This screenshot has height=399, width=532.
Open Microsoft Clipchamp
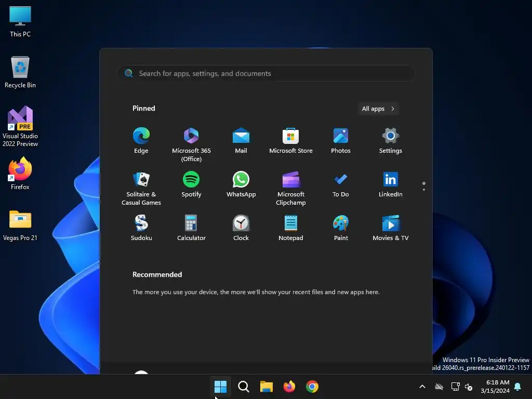coord(291,188)
